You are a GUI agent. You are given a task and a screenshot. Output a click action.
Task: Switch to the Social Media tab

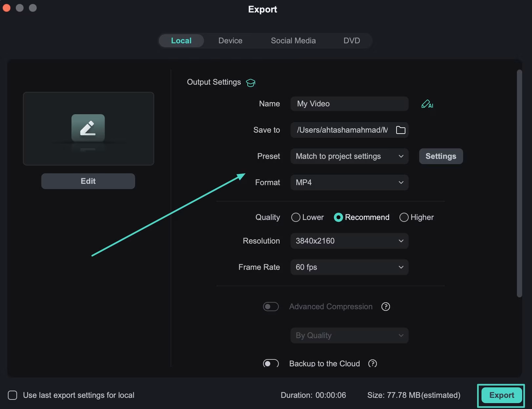293,41
